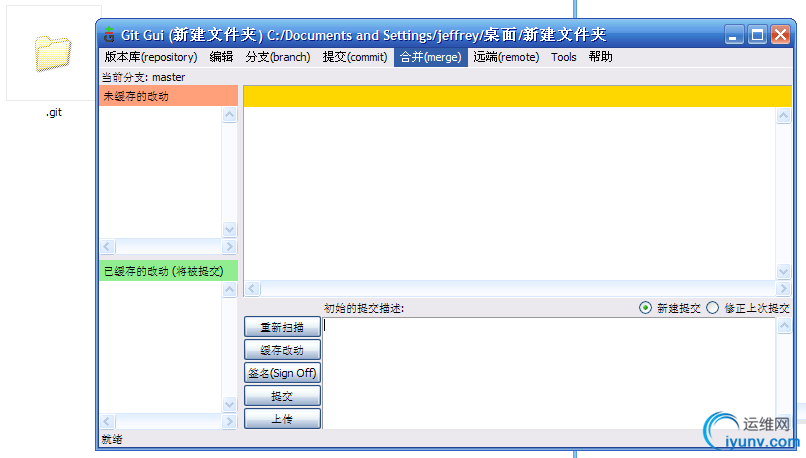The image size is (806, 458).
Task: Click the 初始的提交描述 label
Action: (x=364, y=308)
